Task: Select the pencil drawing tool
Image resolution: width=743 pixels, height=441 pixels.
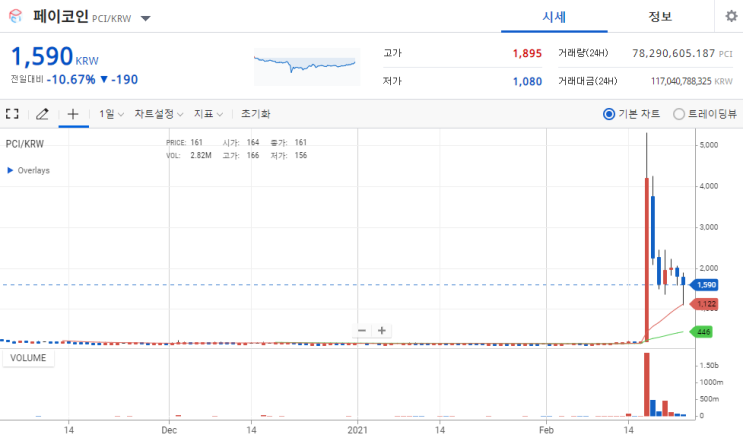Action: pos(42,114)
